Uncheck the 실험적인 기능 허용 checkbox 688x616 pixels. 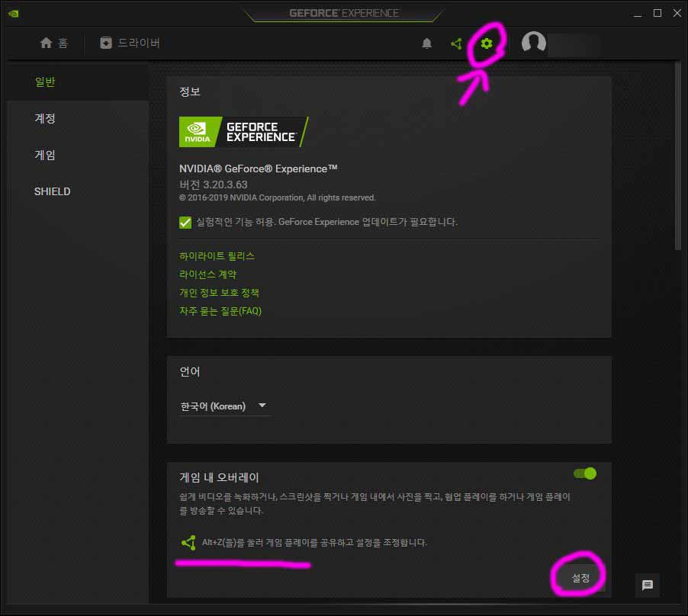click(x=185, y=223)
